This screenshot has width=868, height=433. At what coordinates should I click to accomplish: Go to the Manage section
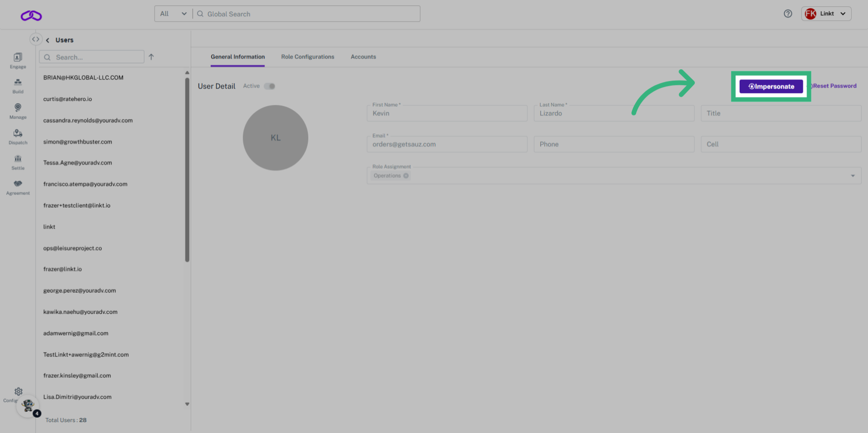click(x=18, y=111)
